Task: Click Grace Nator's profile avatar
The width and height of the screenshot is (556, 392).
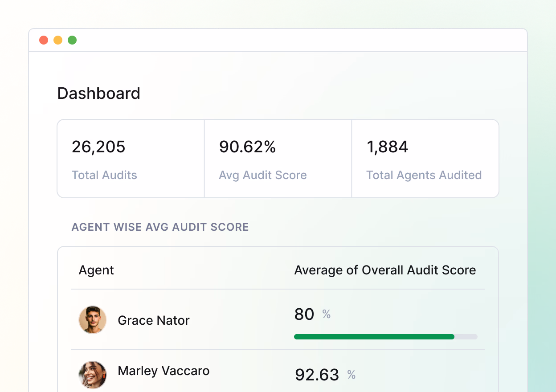Action: click(x=93, y=319)
